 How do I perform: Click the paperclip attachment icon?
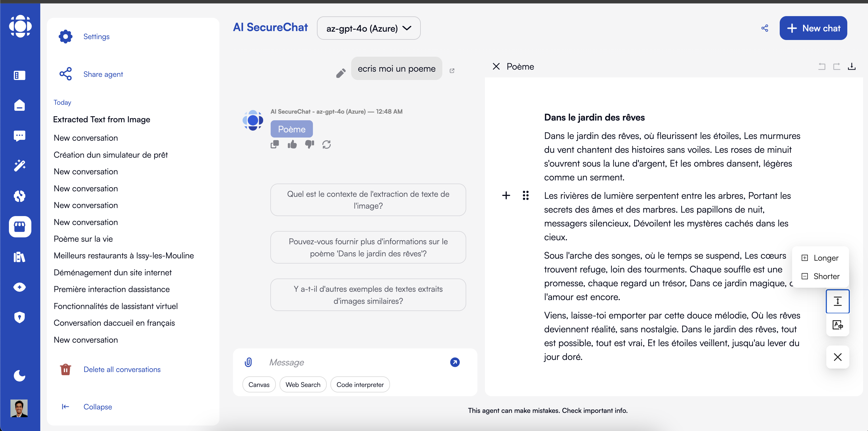point(248,362)
